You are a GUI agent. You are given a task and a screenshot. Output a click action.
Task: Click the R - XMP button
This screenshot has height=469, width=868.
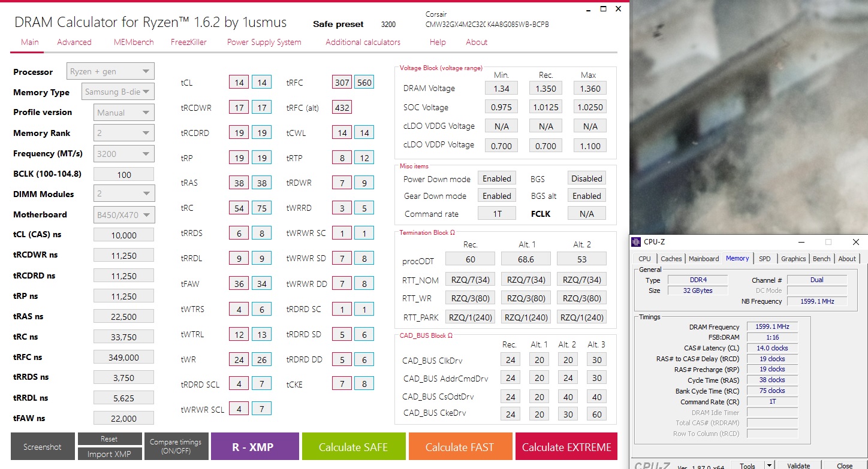coord(255,447)
